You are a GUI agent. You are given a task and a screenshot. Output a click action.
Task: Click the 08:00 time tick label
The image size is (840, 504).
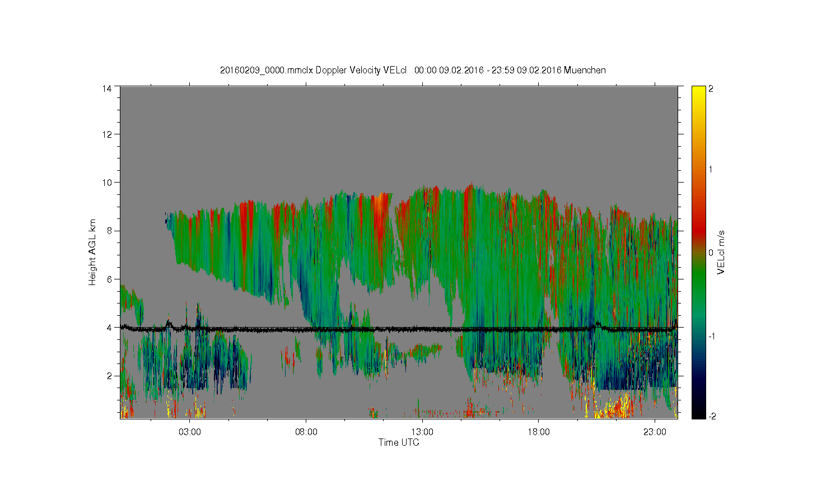tap(306, 432)
